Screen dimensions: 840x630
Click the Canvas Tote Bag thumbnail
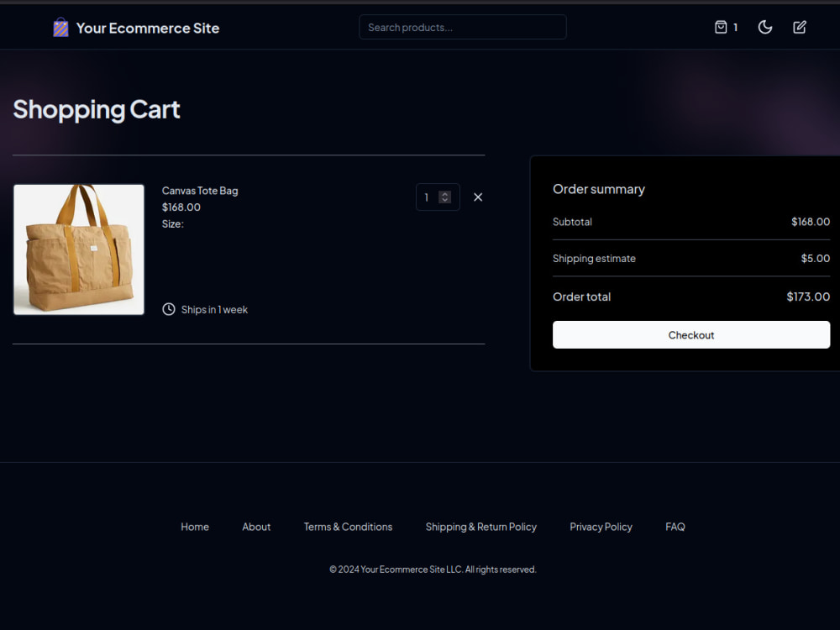click(78, 249)
